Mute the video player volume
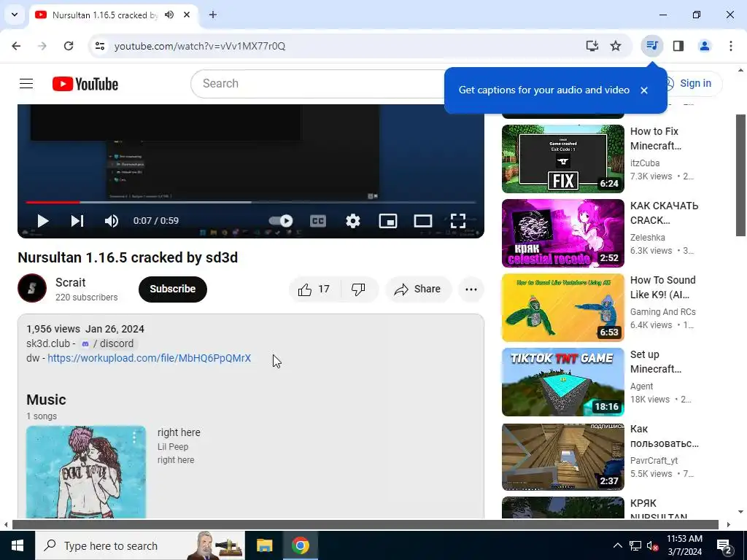The width and height of the screenshot is (747, 560). [x=112, y=221]
